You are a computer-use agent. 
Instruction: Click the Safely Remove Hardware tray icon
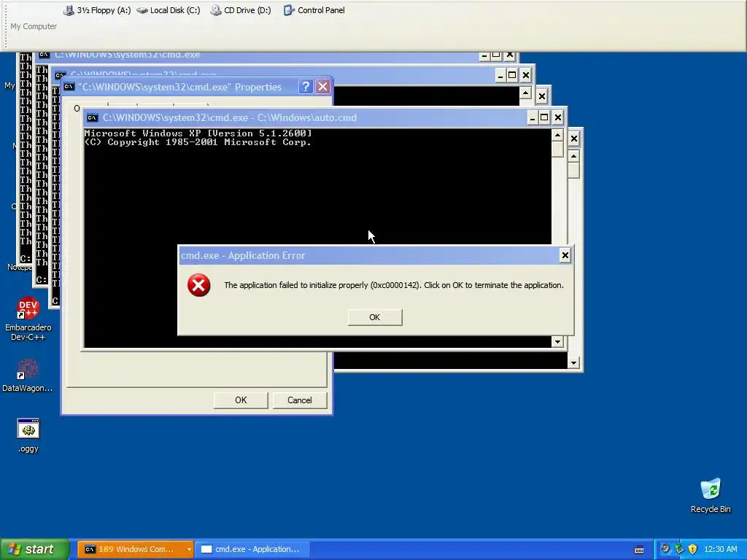click(679, 549)
